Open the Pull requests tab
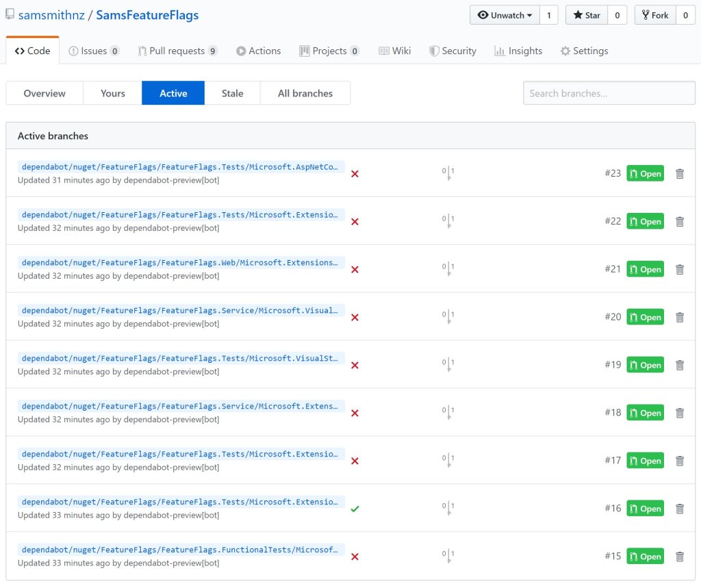 177,51
